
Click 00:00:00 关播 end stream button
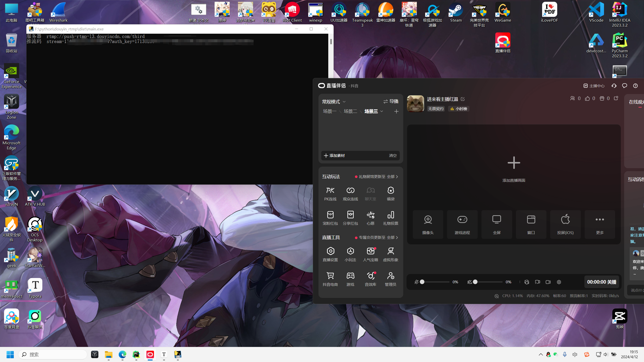click(602, 282)
